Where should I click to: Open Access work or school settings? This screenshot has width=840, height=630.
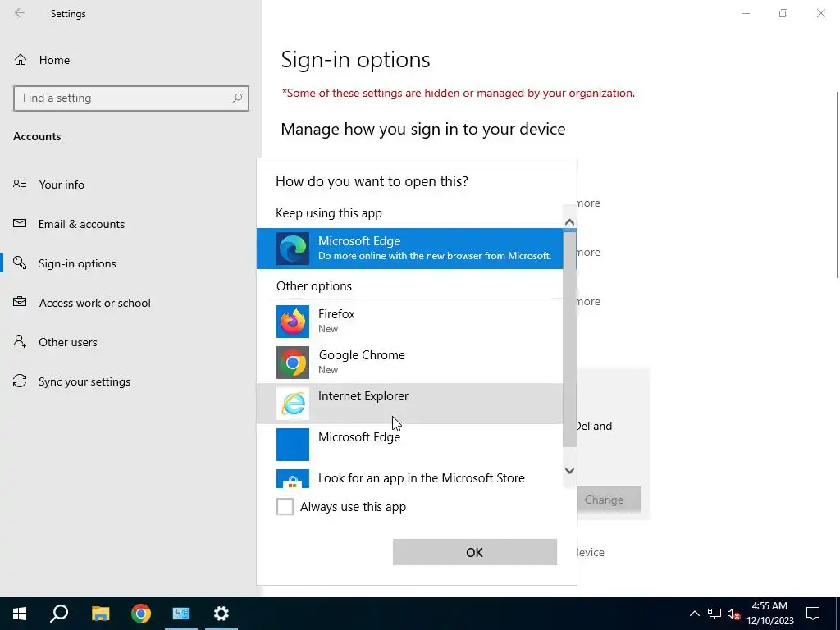(95, 303)
